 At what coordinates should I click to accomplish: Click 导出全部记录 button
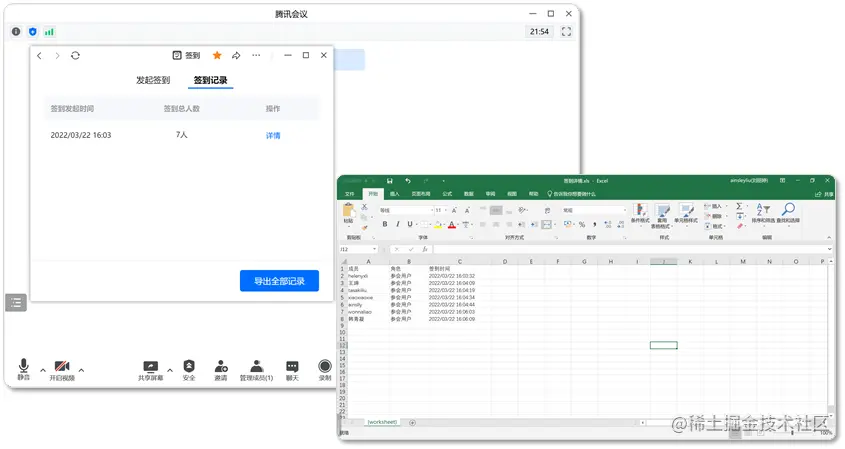coord(279,281)
